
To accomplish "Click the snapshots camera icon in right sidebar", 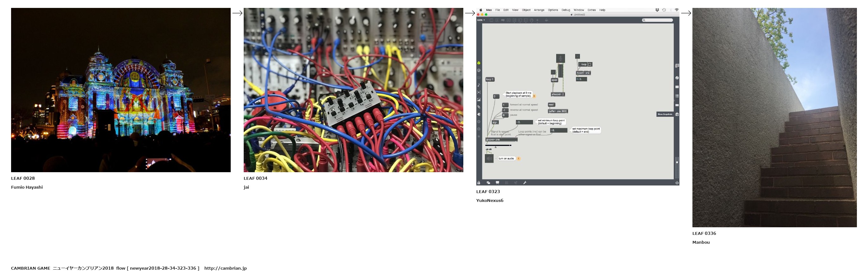I will coord(677,115).
